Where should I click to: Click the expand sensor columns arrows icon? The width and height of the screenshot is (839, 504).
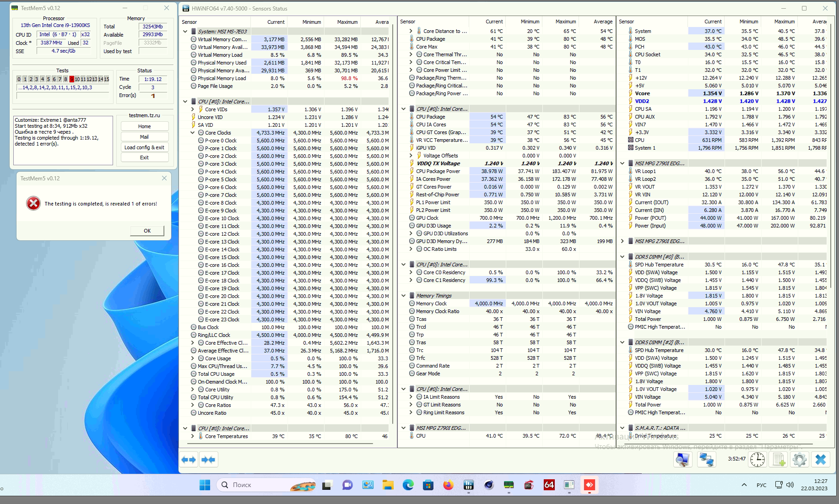[189, 460]
